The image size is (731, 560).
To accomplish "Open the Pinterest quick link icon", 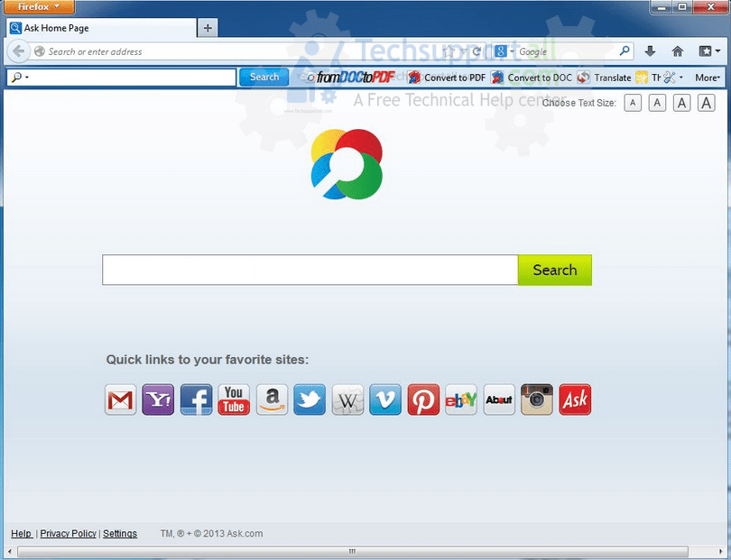I will pos(423,399).
